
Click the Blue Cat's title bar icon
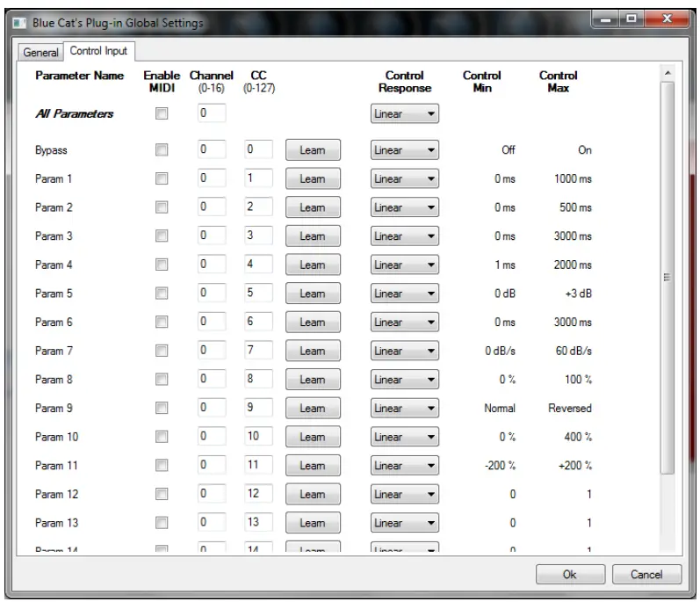19,23
